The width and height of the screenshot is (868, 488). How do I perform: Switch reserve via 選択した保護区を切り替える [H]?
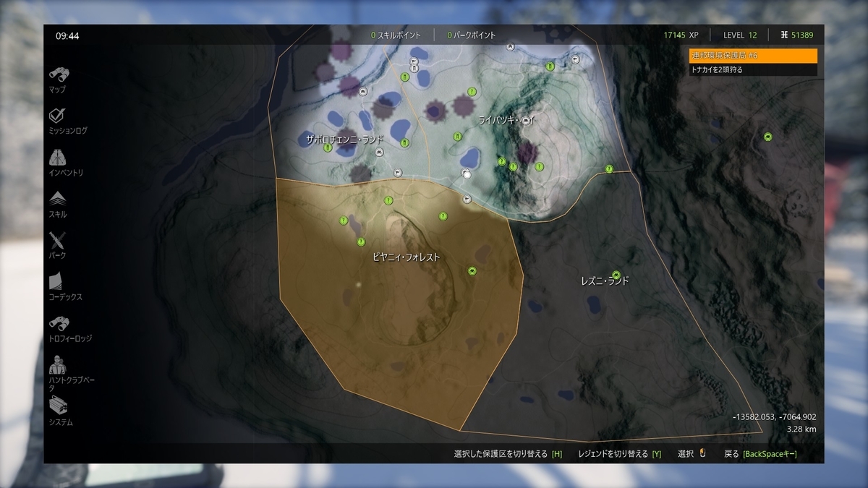coord(508,454)
